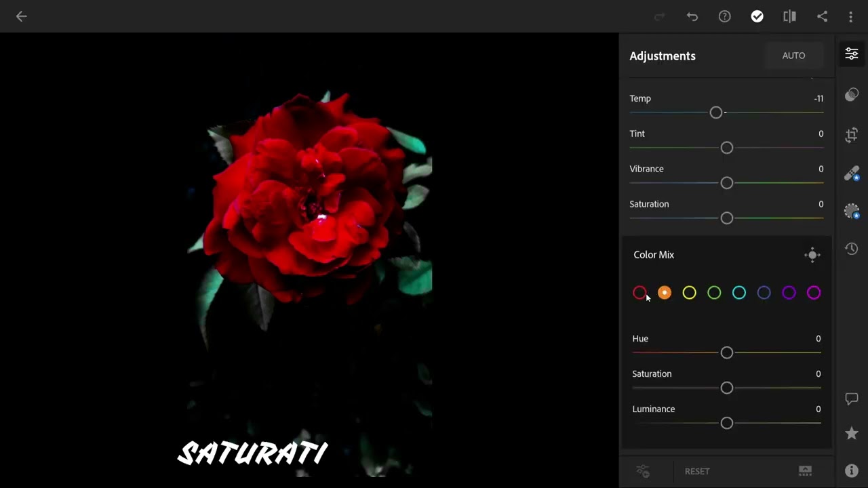The image size is (868, 488).
Task: Click the Color Mix heading
Action: pos(654,255)
